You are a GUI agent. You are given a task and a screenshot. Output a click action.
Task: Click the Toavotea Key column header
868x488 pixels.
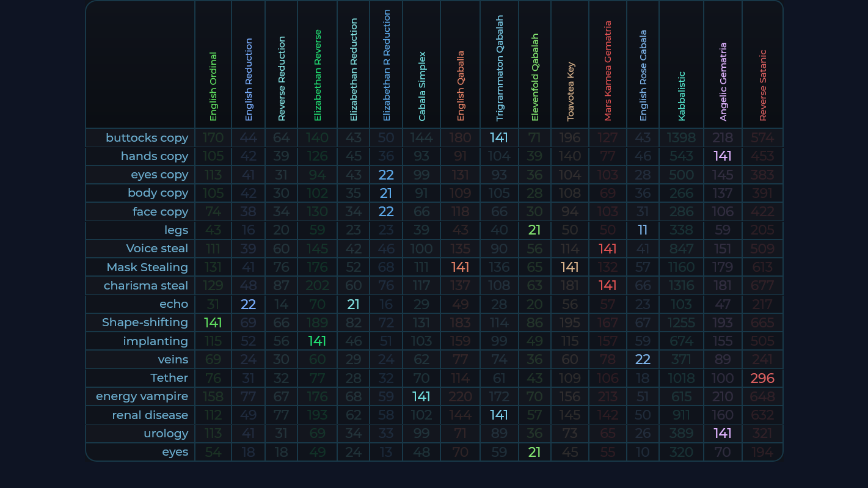tap(570, 91)
